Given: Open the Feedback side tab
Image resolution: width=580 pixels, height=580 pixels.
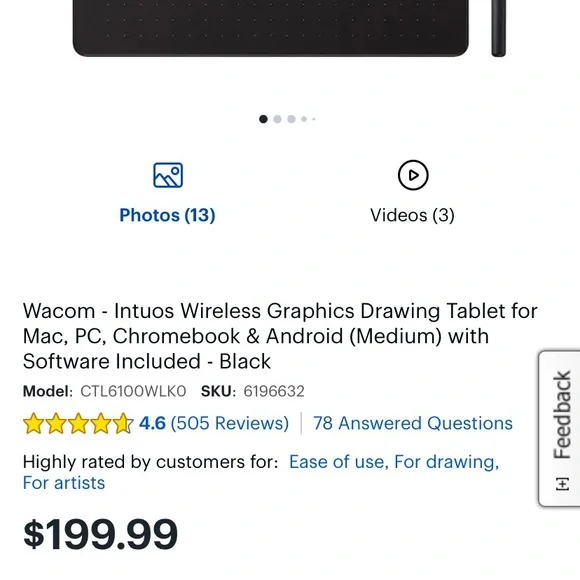Looking at the screenshot, I should [560, 428].
